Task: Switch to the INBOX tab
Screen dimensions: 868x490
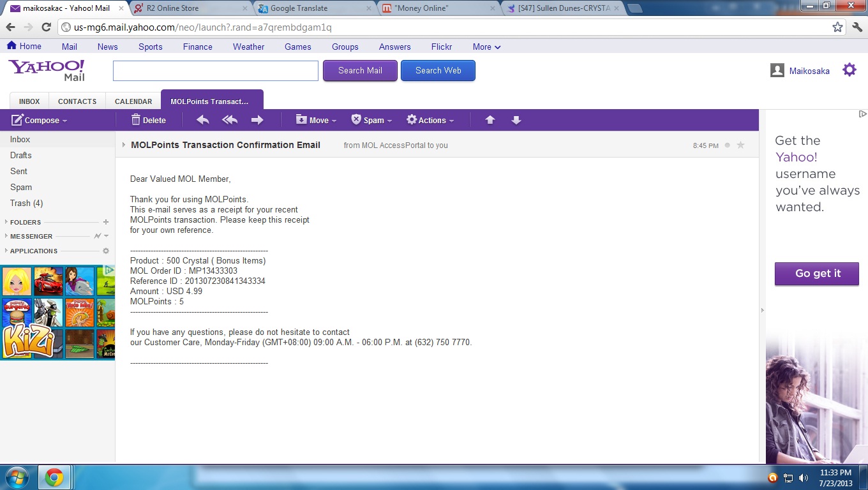Action: 29,101
